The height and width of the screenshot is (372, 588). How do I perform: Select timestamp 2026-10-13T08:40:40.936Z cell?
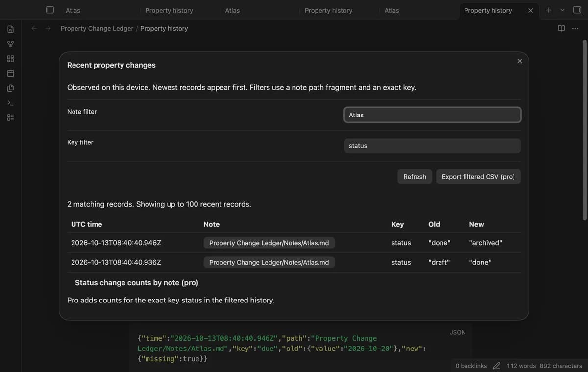pyautogui.click(x=116, y=262)
